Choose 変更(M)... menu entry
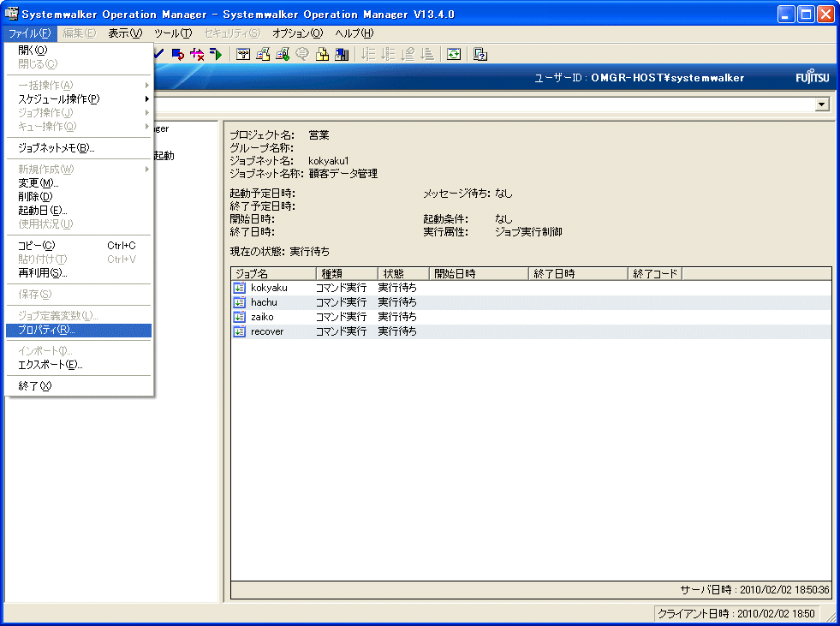 pos(79,182)
